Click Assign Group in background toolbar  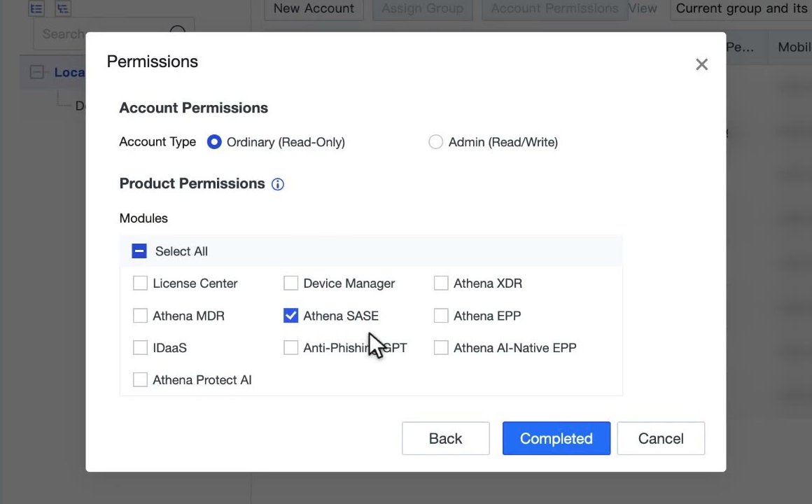pyautogui.click(x=423, y=9)
